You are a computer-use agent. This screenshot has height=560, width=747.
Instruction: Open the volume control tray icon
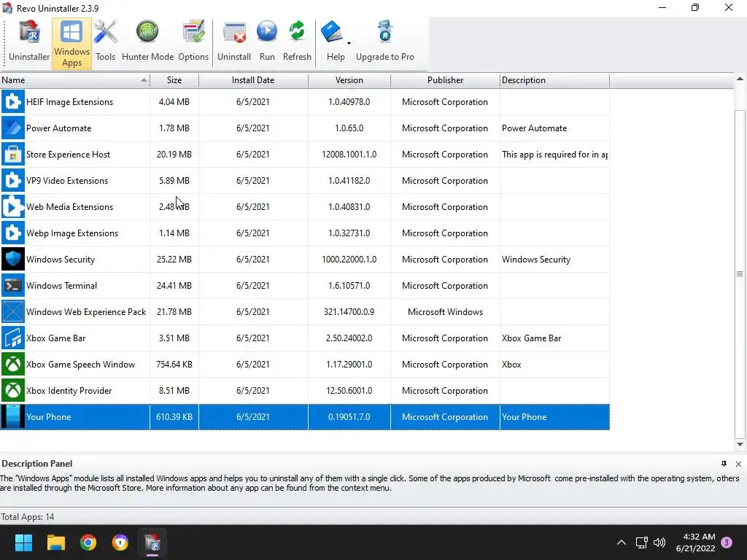659,542
